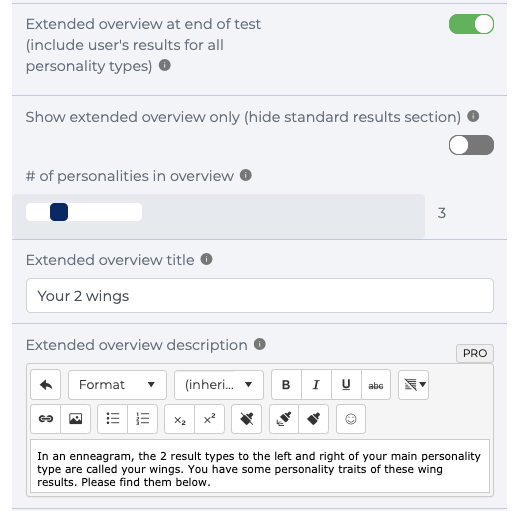
Task: Expand the text alignment dropdown
Action: click(413, 385)
